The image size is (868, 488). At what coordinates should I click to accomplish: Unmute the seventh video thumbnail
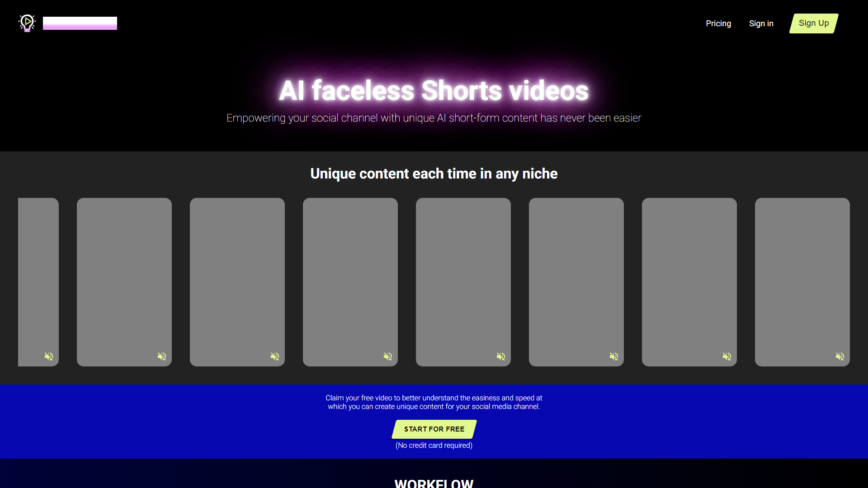point(726,356)
